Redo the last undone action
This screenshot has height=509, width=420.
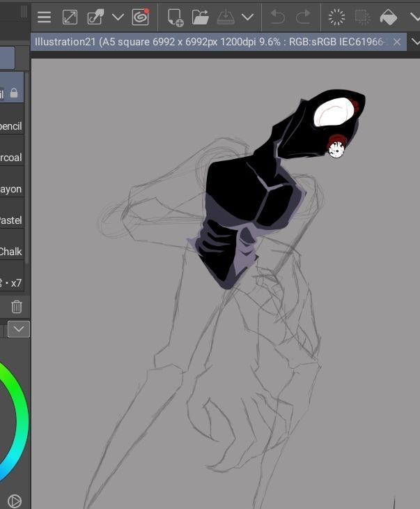pos(303,17)
